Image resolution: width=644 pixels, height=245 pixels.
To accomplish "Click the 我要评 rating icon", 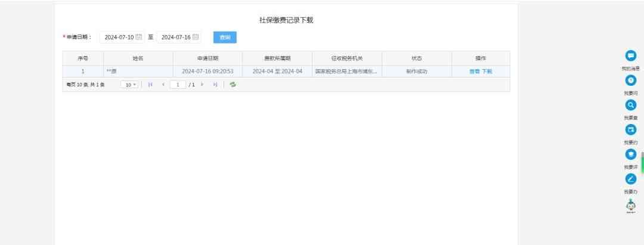I will [630, 154].
